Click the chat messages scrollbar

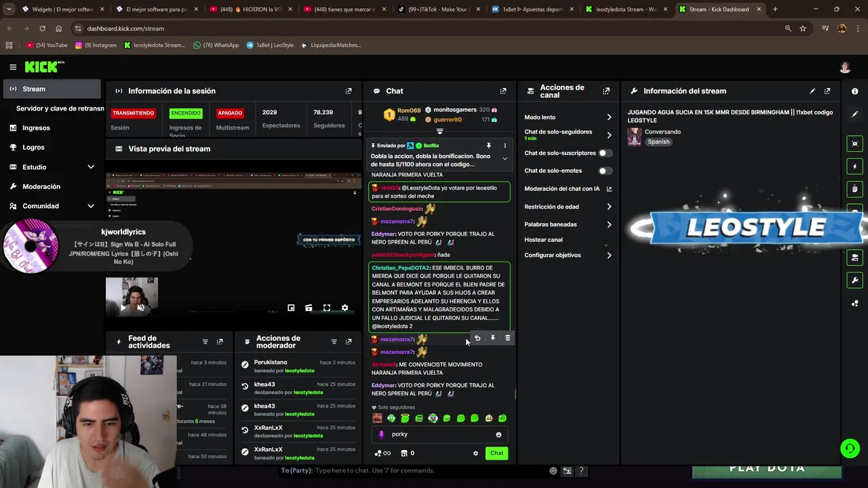tap(515, 394)
